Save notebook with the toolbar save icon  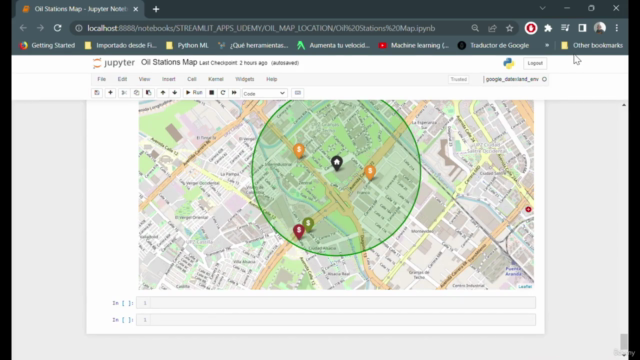click(97, 93)
